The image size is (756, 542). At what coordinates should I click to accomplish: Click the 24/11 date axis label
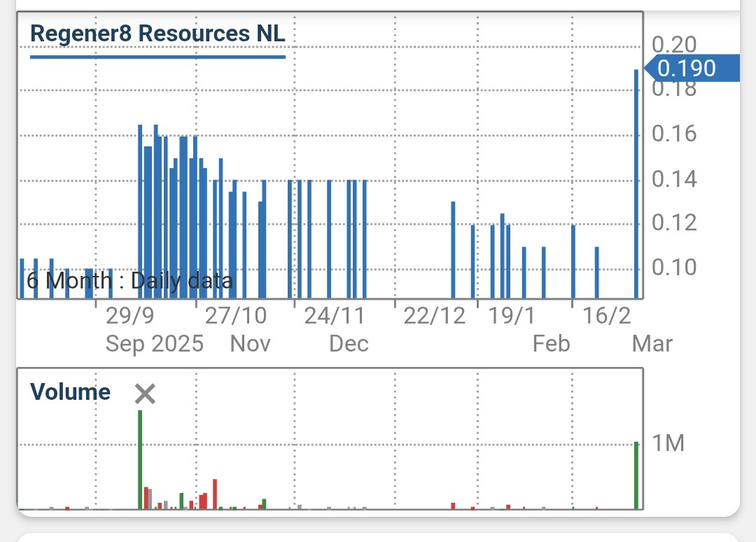point(335,316)
